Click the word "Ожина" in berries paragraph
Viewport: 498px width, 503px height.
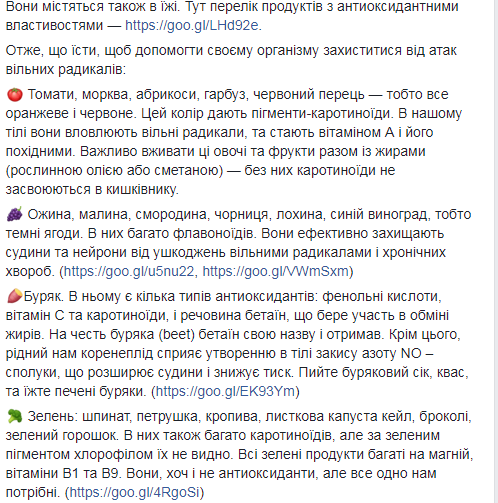[49, 214]
